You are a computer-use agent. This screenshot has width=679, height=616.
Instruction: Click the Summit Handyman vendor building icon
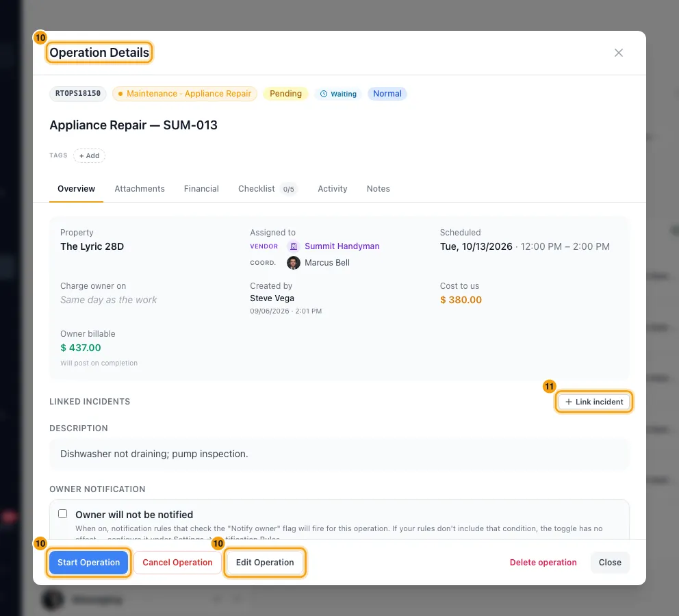coord(294,246)
